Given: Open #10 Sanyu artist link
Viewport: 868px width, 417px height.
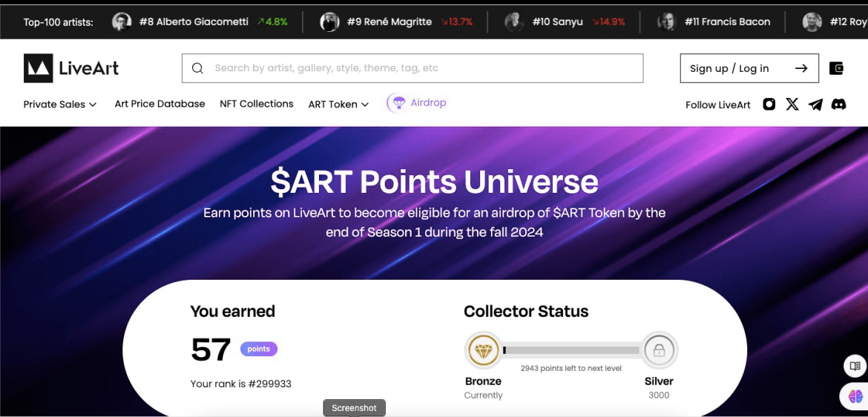Looking at the screenshot, I should (x=557, y=22).
